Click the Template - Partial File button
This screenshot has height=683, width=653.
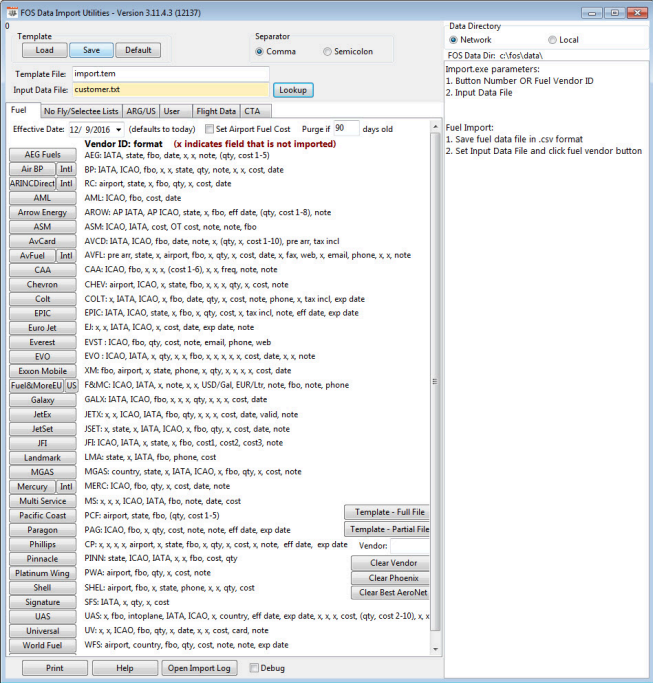tap(387, 529)
